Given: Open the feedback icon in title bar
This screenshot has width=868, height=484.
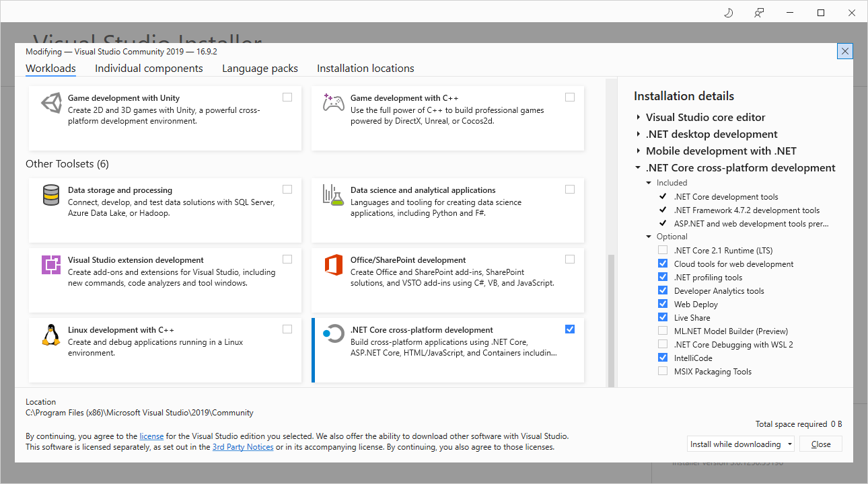Looking at the screenshot, I should pos(759,12).
